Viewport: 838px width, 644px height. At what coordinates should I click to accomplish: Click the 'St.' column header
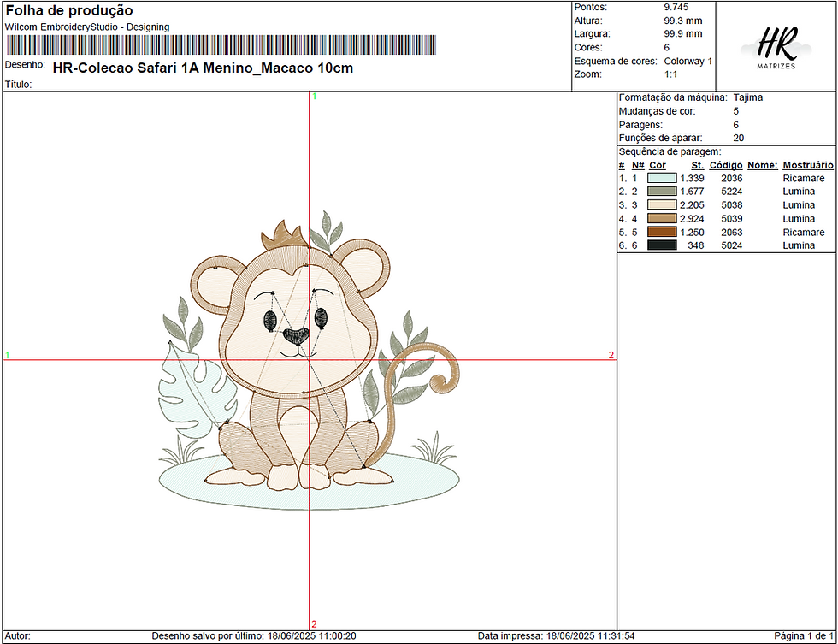698,165
